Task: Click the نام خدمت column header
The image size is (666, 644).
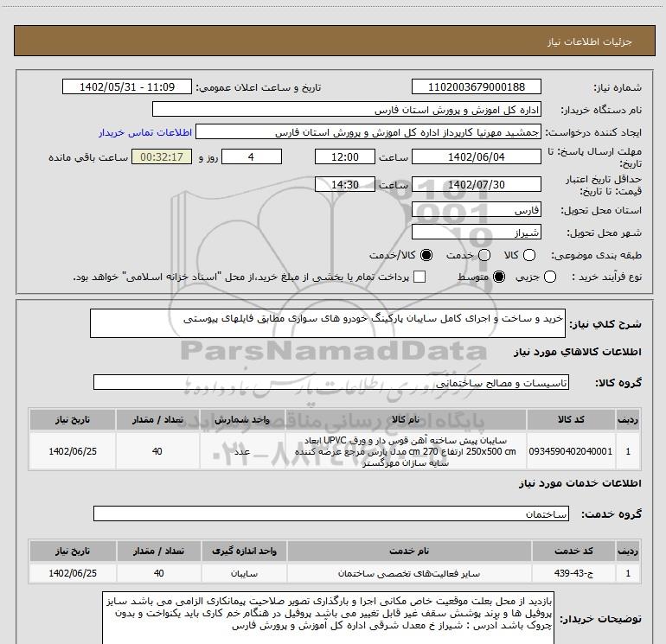Action: click(x=409, y=551)
